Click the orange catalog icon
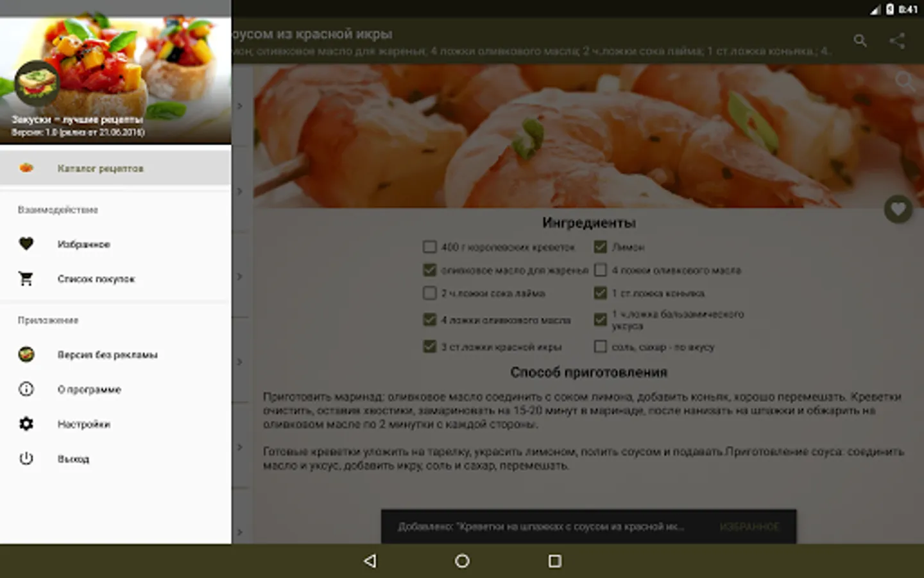 coord(26,168)
